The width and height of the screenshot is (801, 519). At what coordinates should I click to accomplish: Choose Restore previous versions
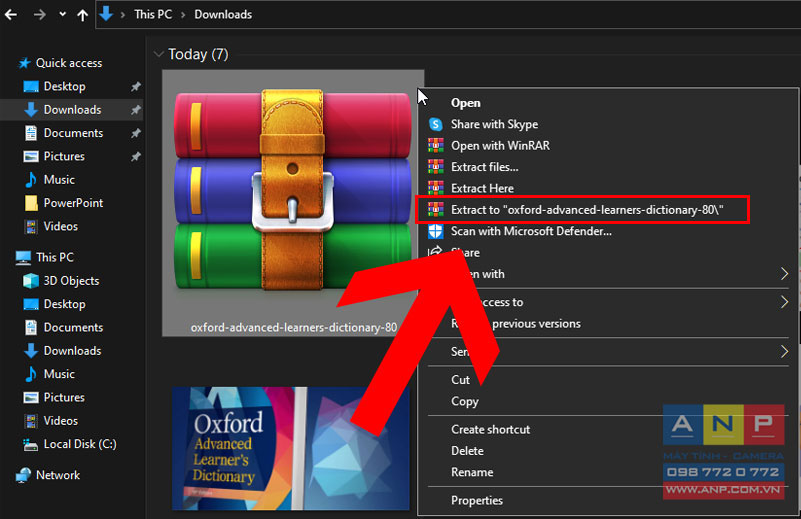pos(516,324)
